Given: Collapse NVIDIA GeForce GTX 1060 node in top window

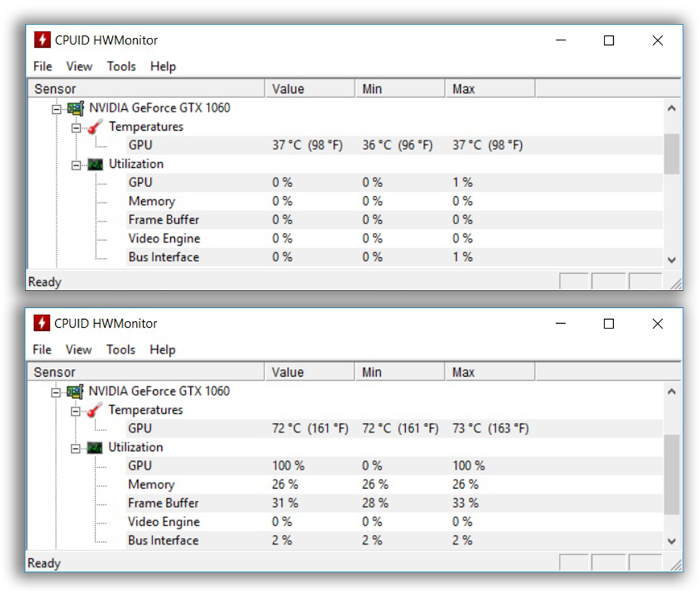Looking at the screenshot, I should 56,108.
